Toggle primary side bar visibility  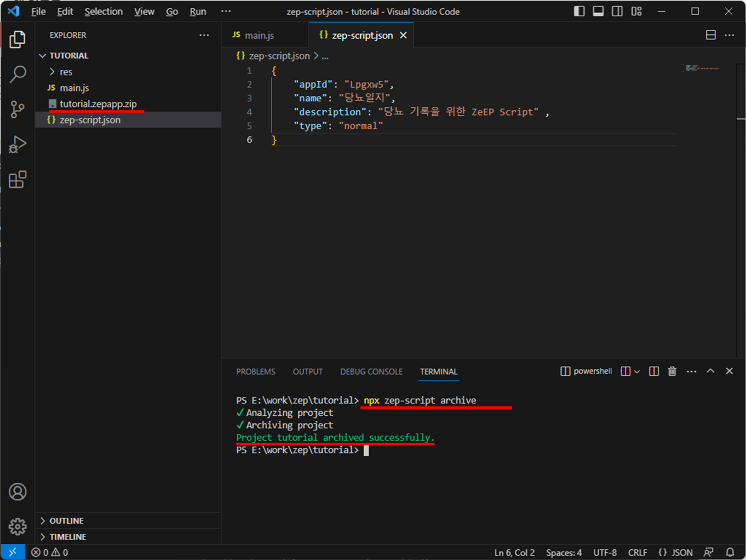579,11
